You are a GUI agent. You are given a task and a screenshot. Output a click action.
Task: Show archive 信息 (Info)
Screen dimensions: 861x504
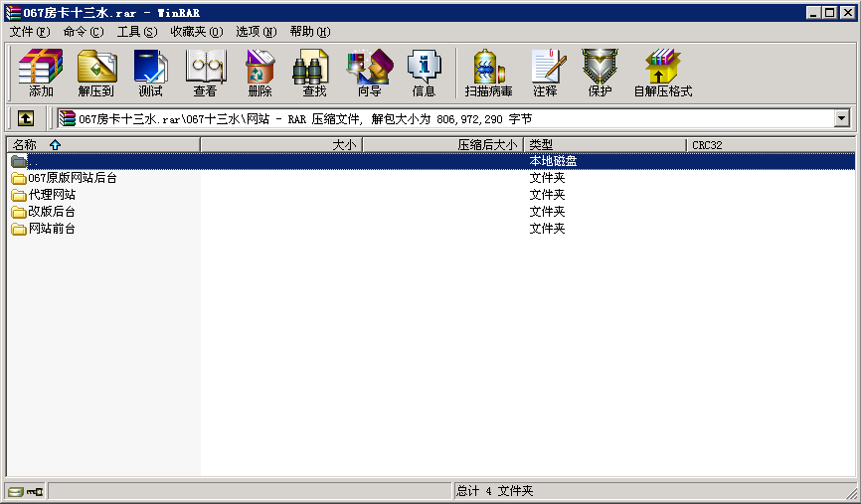[x=424, y=73]
